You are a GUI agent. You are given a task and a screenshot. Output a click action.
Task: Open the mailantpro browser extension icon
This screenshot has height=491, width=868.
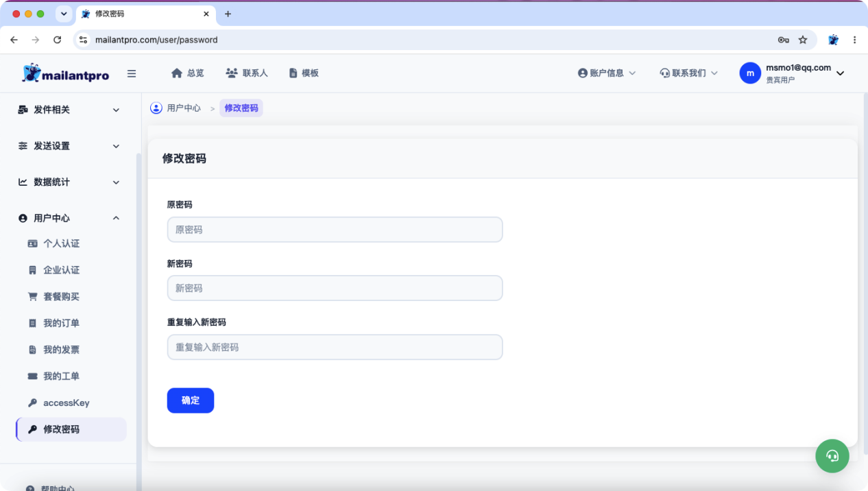tap(833, 40)
